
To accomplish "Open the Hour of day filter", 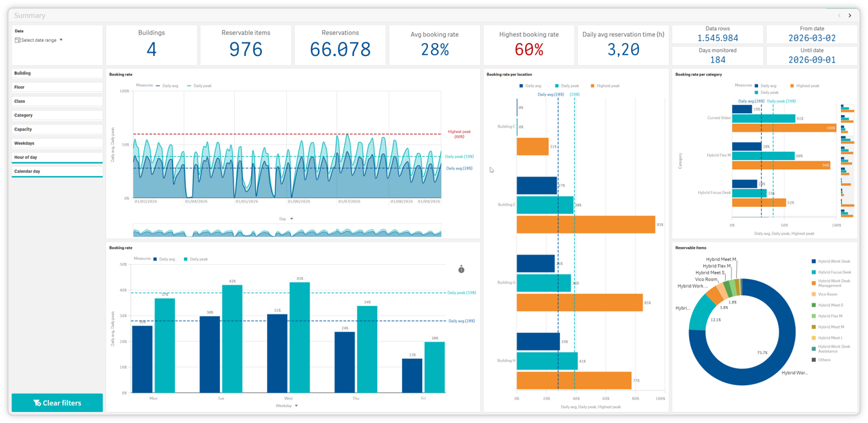I will tap(57, 157).
